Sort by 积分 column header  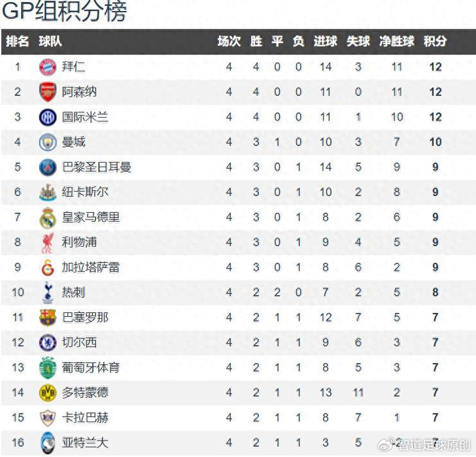(435, 41)
